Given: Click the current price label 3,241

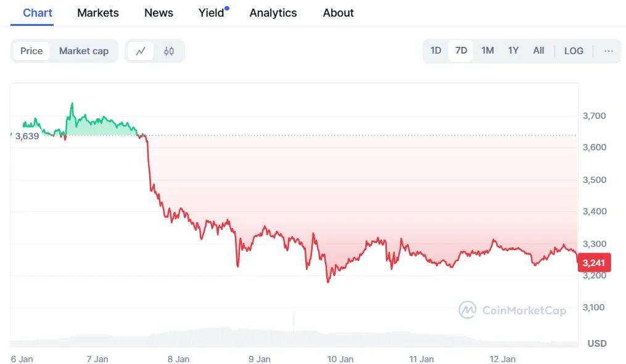Looking at the screenshot, I should (594, 262).
